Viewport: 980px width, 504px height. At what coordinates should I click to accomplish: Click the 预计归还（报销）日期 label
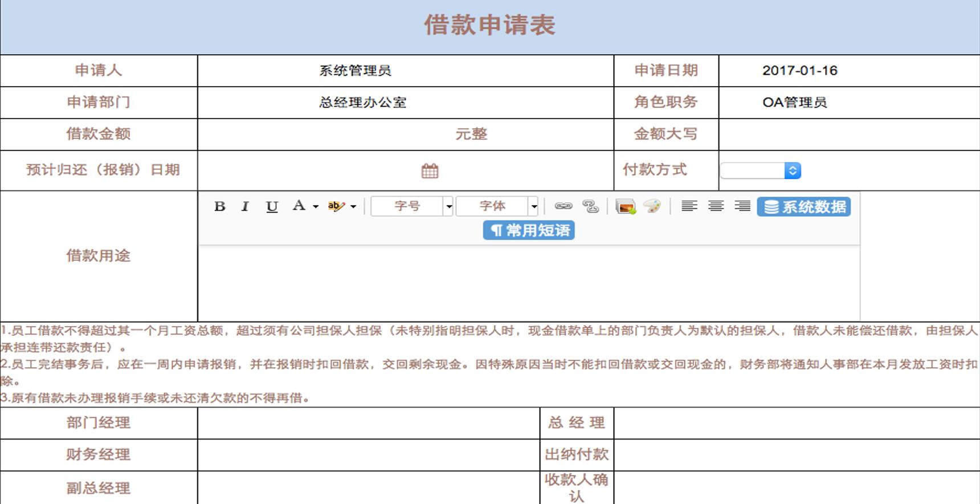[103, 170]
